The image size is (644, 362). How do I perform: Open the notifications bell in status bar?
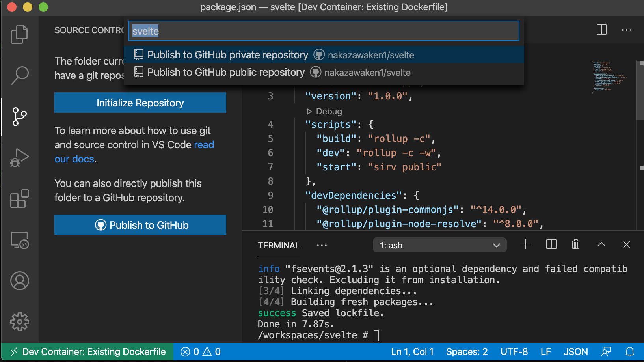click(x=630, y=352)
